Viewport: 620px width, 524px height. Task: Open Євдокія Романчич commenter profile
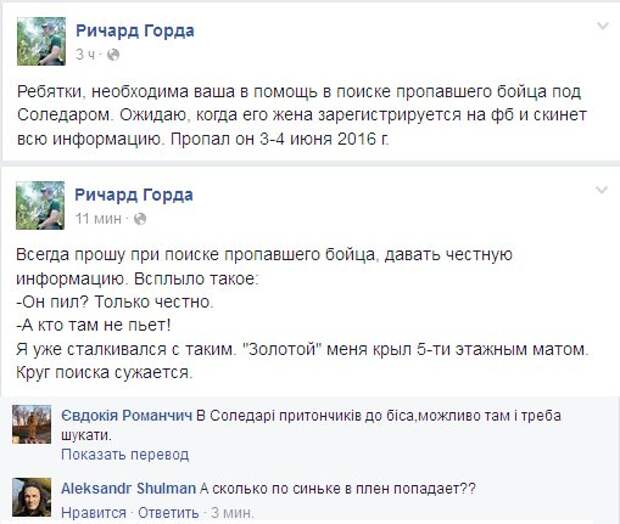pyautogui.click(x=127, y=415)
